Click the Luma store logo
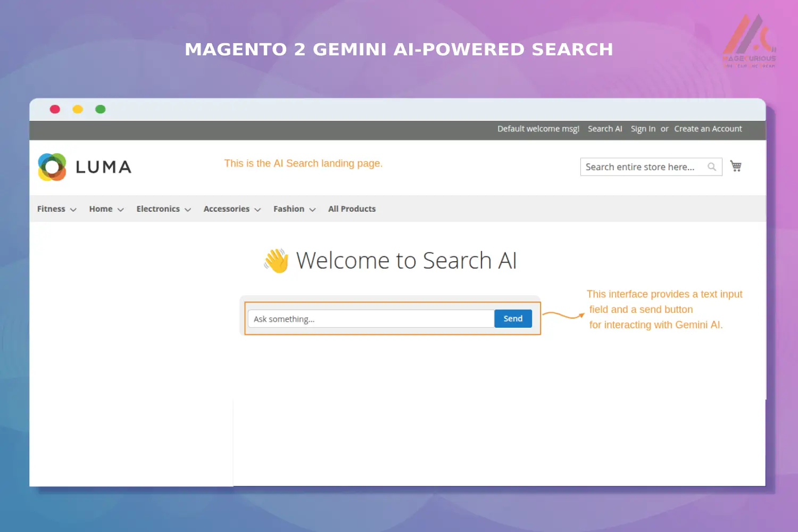The image size is (798, 532). pyautogui.click(x=84, y=167)
